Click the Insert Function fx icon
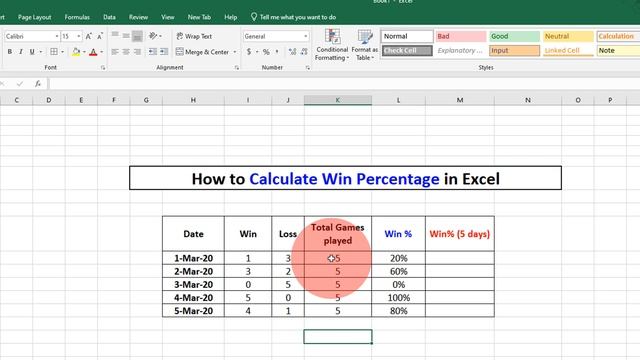The width and height of the screenshot is (640, 360). pos(38,84)
